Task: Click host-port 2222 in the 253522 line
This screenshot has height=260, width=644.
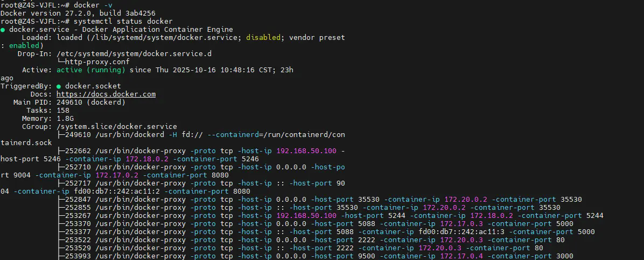Action: click(366, 240)
